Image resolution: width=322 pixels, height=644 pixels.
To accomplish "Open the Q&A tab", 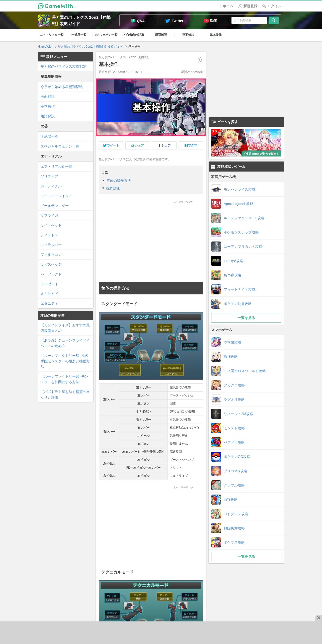I will tap(138, 21).
